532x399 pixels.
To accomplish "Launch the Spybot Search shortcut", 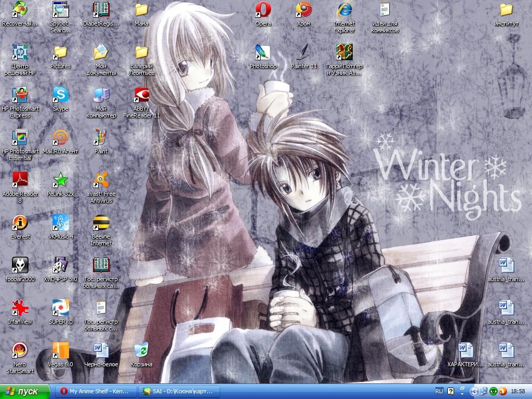I will point(60,18).
